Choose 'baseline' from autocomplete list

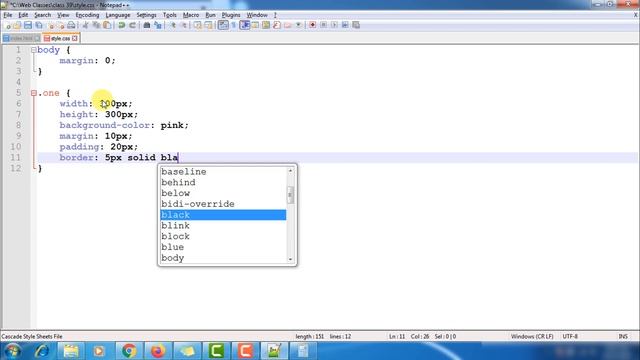pos(223,171)
